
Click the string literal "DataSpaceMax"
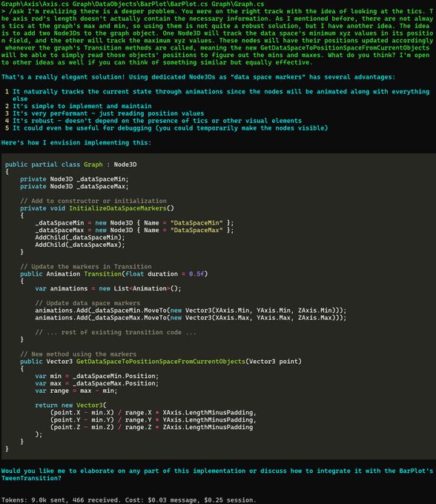pyautogui.click(x=196, y=231)
